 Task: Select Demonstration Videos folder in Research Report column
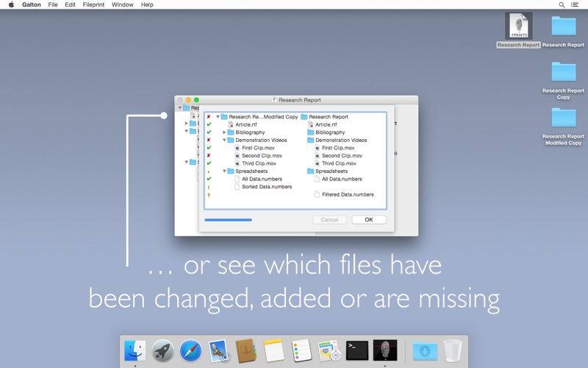click(x=337, y=140)
